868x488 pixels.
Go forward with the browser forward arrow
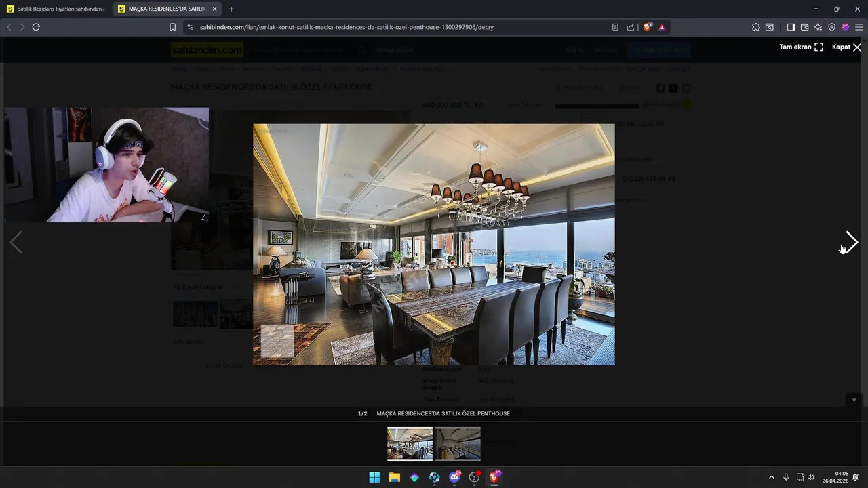[22, 27]
